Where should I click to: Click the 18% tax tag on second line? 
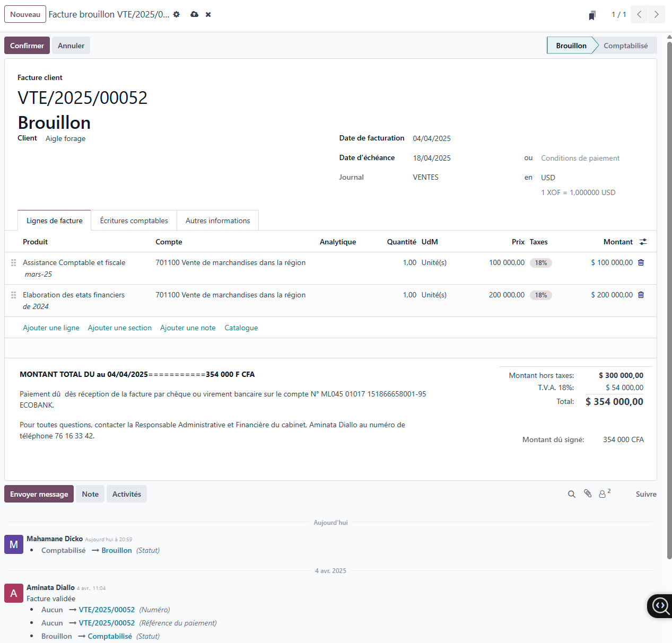click(x=541, y=295)
